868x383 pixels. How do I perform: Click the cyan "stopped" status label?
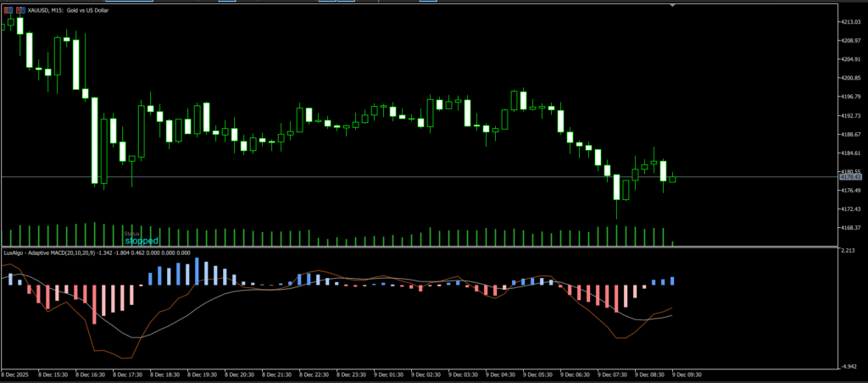pyautogui.click(x=142, y=241)
